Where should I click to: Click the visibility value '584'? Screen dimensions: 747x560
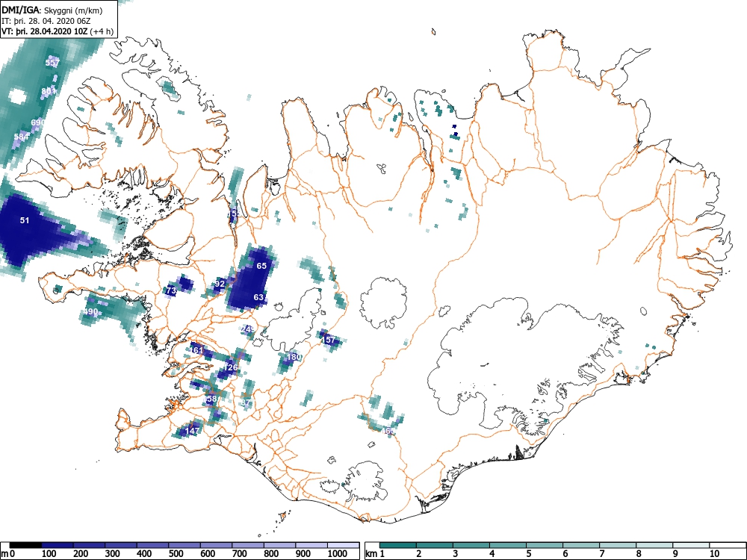[22, 137]
